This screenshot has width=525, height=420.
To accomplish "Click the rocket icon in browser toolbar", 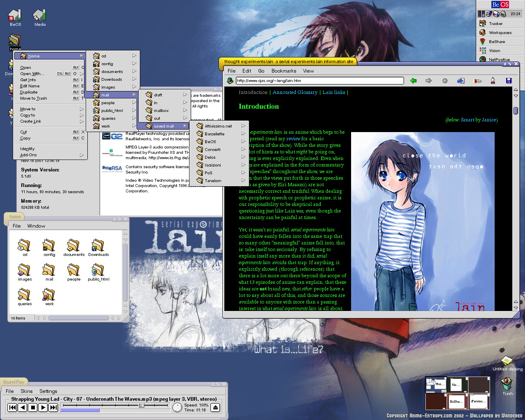I will (493, 81).
